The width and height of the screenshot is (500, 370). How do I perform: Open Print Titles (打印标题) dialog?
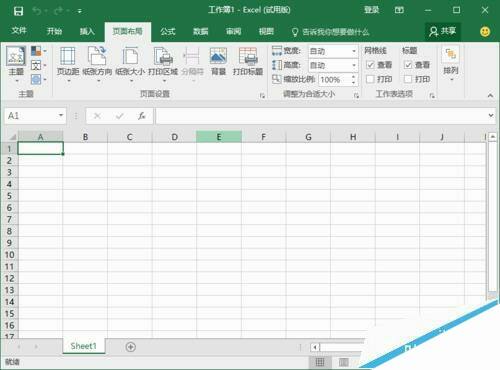(248, 62)
